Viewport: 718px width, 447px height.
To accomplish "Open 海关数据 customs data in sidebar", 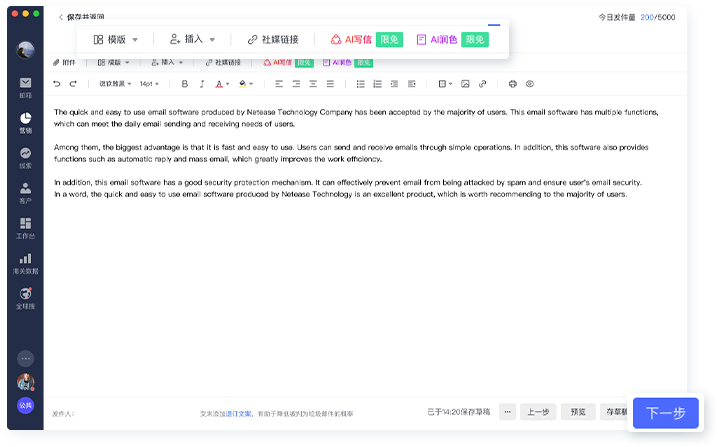I will 25,264.
